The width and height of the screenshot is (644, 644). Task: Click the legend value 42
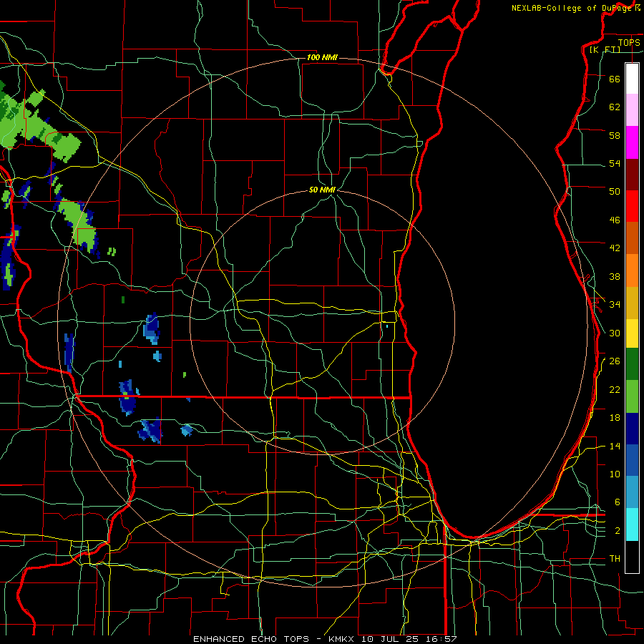(x=615, y=248)
